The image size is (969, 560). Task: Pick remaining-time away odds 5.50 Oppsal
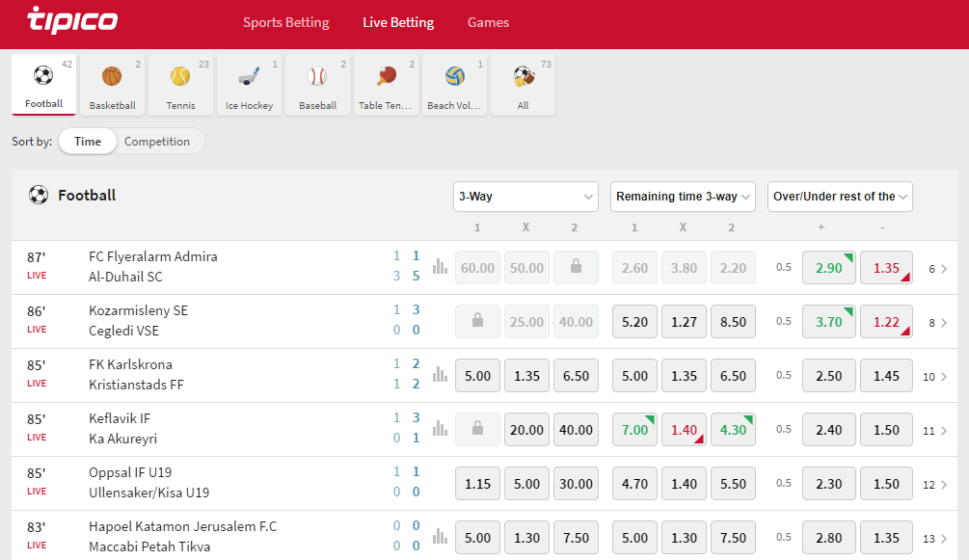(733, 483)
